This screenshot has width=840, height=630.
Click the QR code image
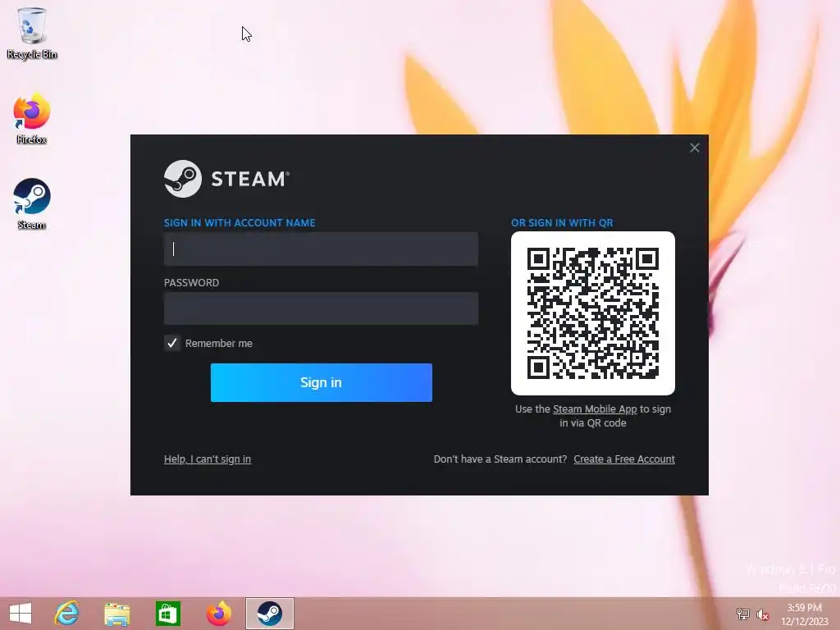(x=592, y=313)
